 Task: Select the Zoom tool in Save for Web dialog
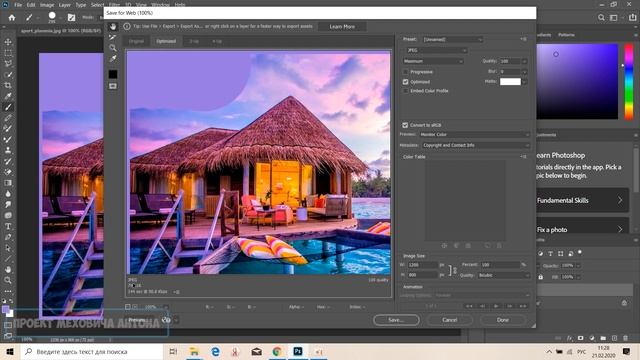pyautogui.click(x=113, y=48)
